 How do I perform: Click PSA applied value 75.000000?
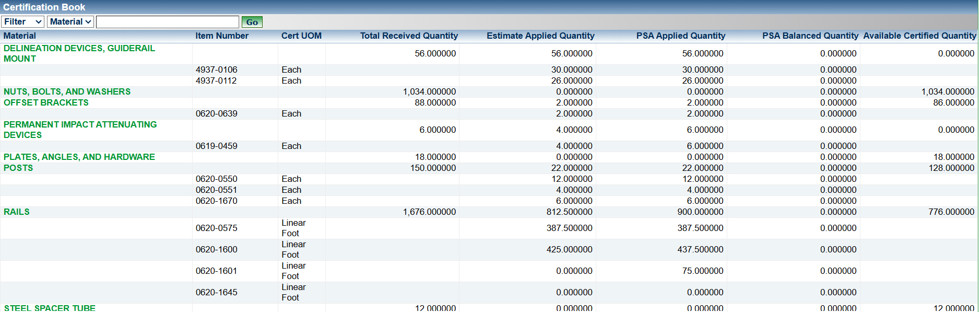click(703, 271)
